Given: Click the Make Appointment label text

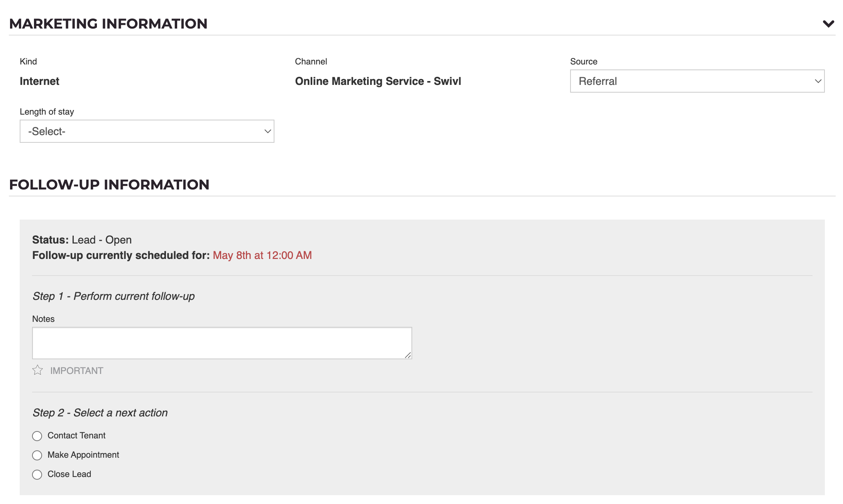Looking at the screenshot, I should click(83, 455).
